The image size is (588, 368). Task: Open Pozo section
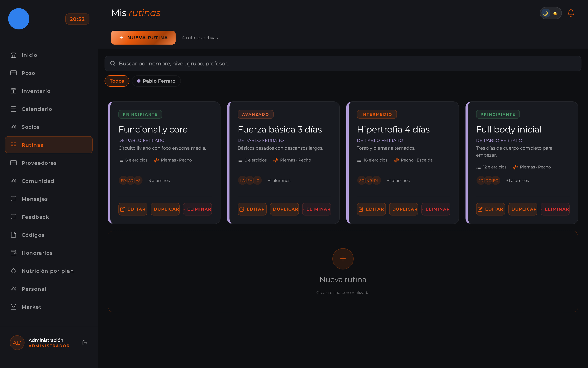49,73
